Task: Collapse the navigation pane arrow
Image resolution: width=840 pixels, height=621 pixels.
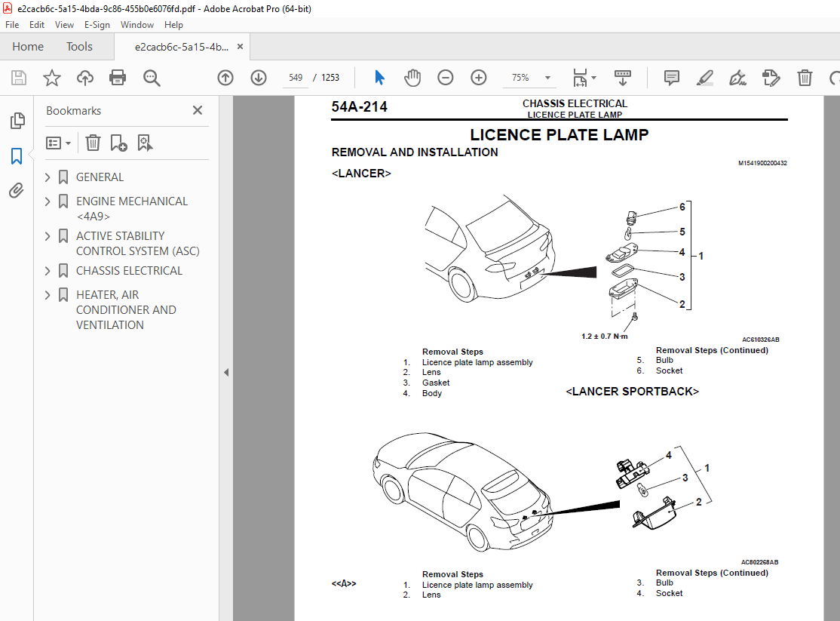Action: point(226,372)
